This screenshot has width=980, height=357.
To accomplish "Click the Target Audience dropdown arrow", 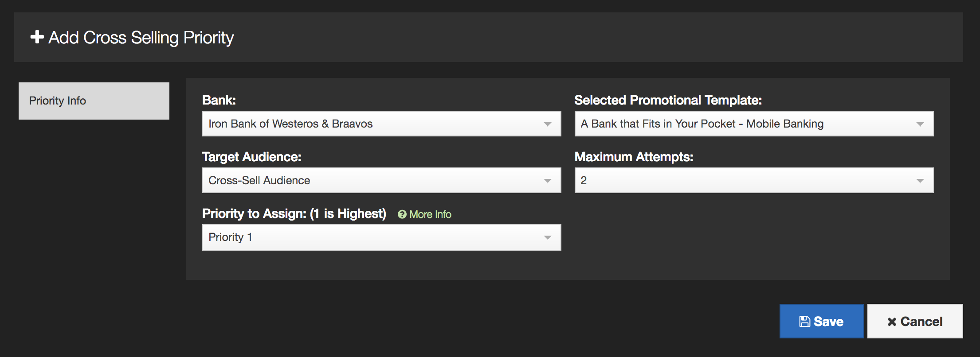I will tap(548, 181).
